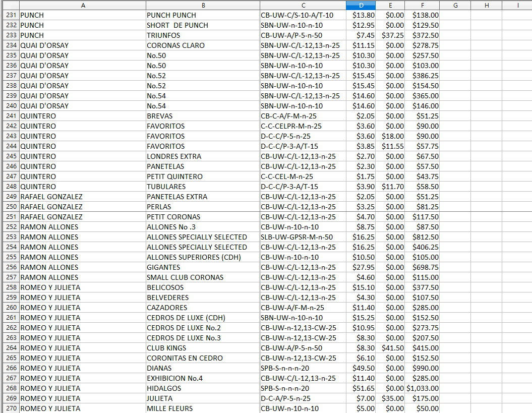Click value cell '$37.25'
Viewport: 532px width, 413px height.
click(x=390, y=35)
